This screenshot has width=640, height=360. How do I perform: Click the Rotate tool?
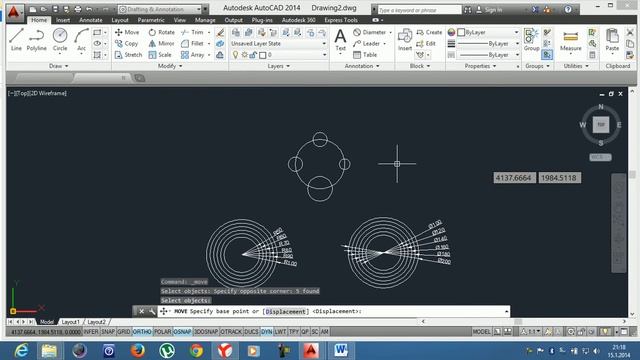pos(162,32)
